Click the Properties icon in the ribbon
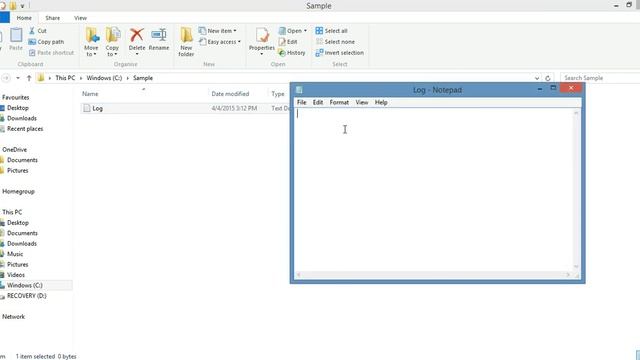This screenshot has height=360, width=640. [262, 36]
